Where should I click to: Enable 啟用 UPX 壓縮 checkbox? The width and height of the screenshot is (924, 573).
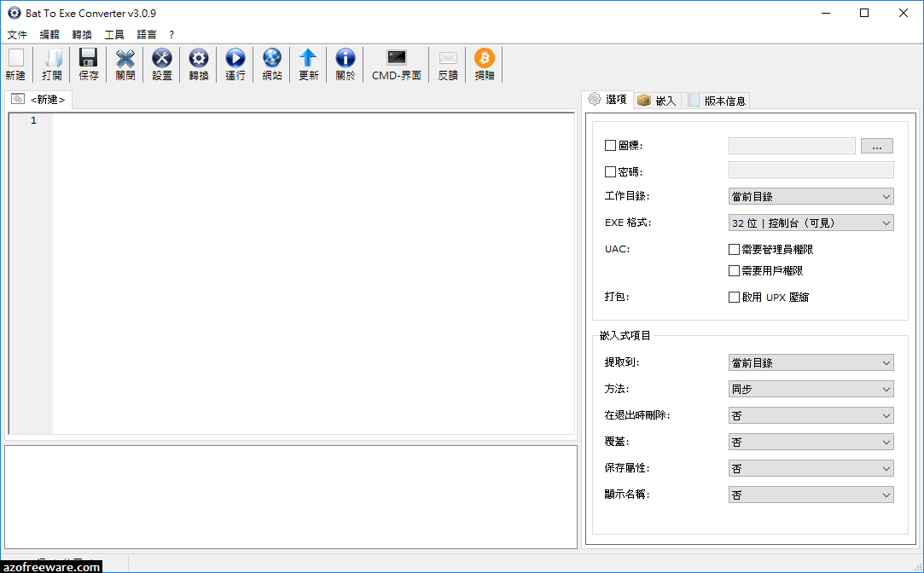click(x=734, y=298)
